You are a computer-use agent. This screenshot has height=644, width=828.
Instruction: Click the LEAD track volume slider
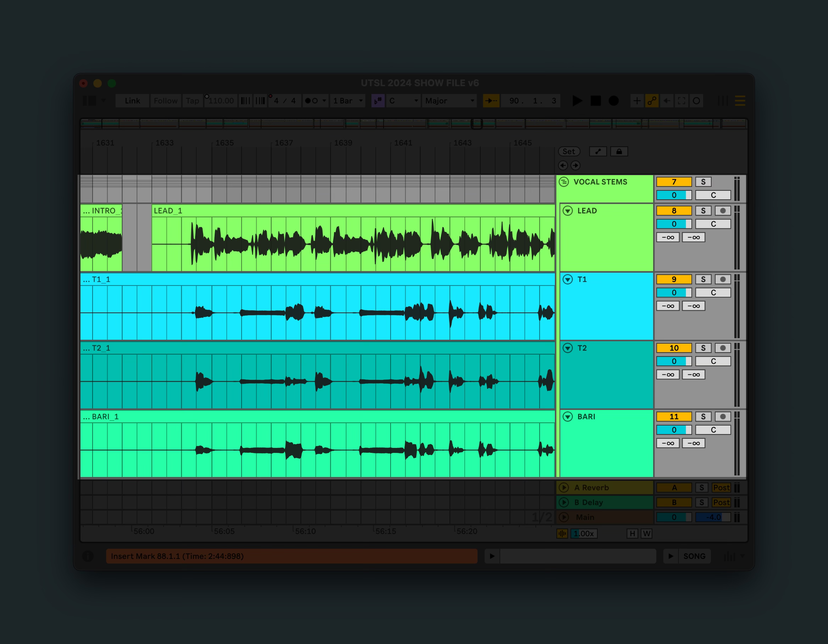click(x=674, y=224)
